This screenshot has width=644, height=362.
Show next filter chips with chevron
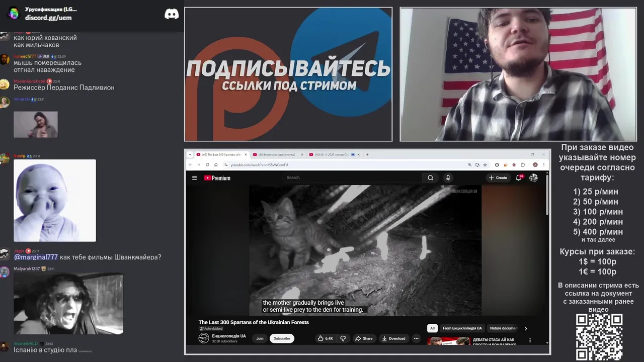click(x=526, y=328)
